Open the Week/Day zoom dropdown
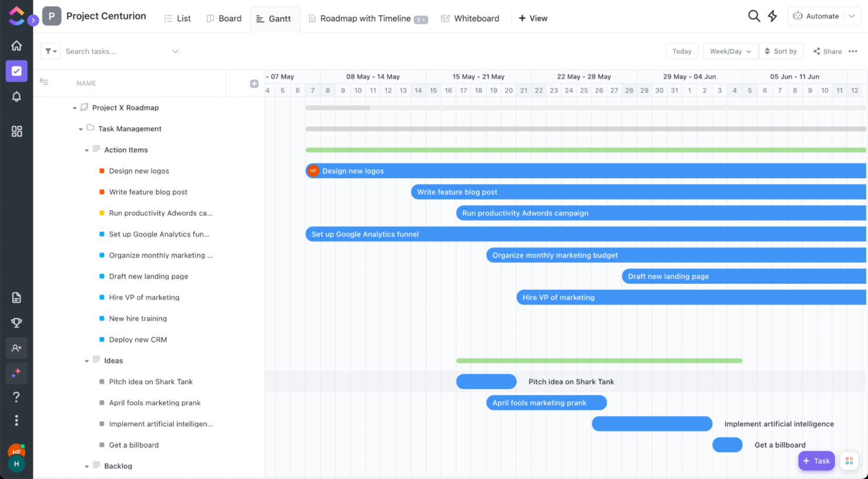Image resolution: width=868 pixels, height=479 pixels. [730, 52]
